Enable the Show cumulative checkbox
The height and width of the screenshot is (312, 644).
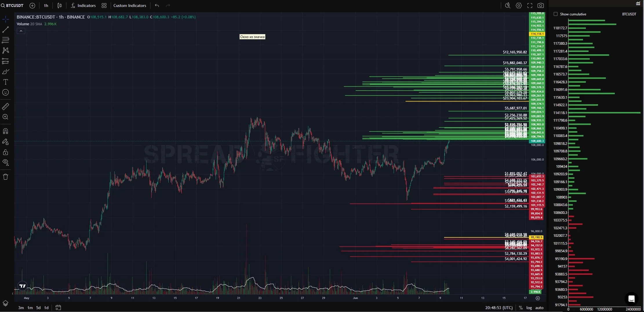556,14
